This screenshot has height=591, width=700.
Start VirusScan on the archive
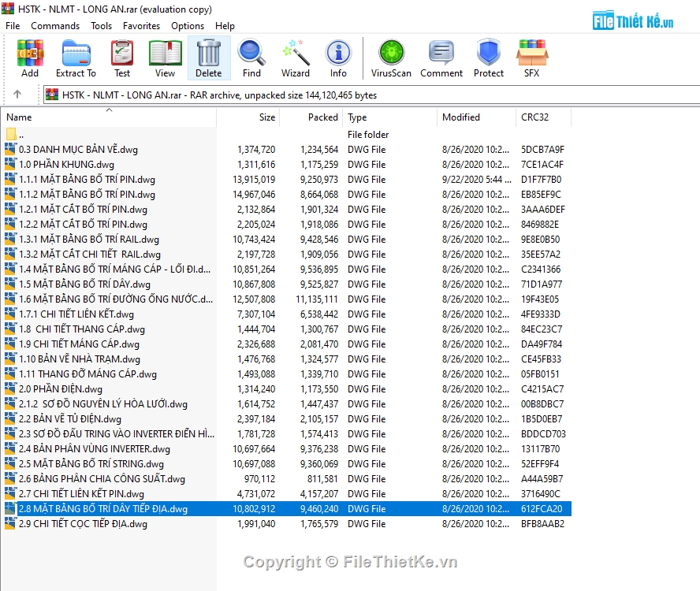click(x=391, y=58)
